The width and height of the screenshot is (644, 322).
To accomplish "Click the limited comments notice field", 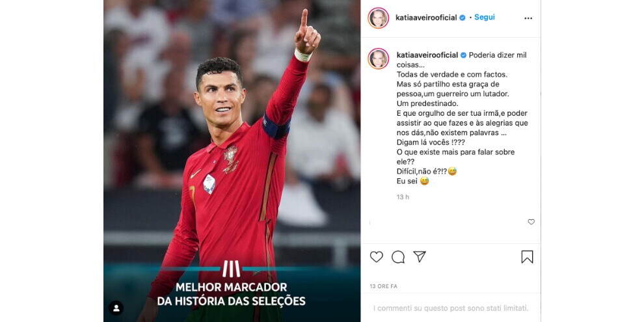I will (451, 308).
